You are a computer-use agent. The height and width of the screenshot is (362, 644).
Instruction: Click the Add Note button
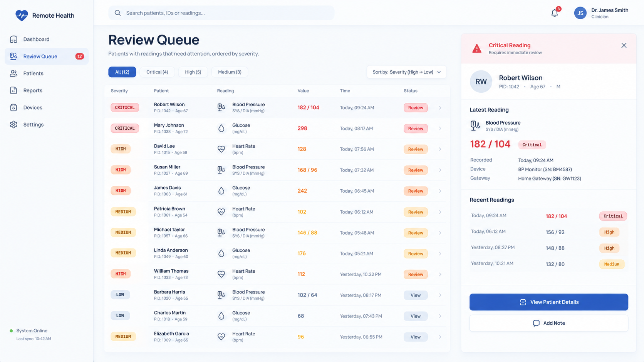click(x=548, y=323)
